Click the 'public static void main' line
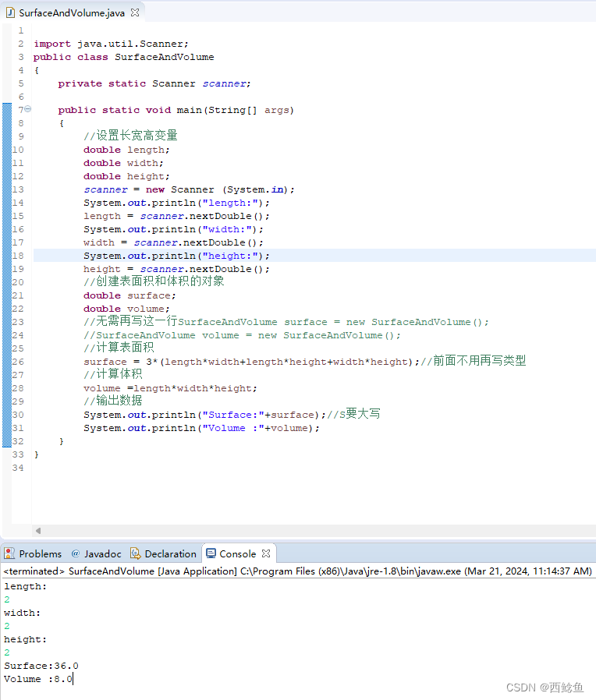This screenshot has width=596, height=700. (176, 110)
